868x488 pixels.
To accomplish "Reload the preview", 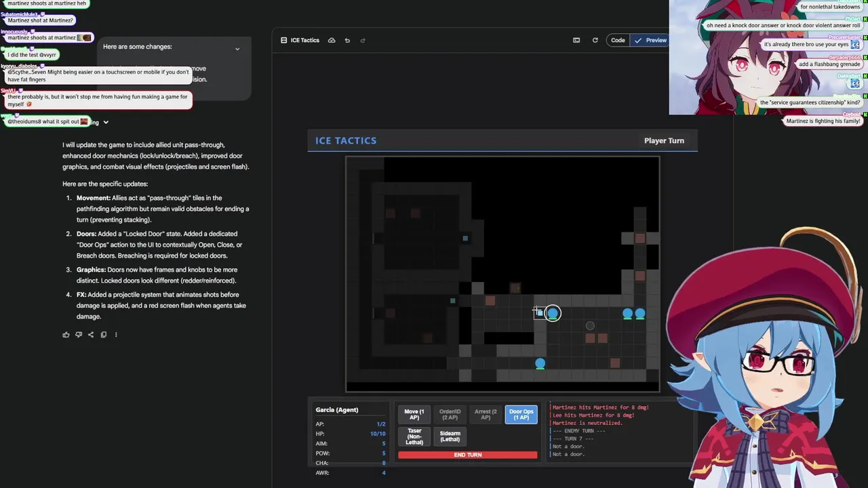I will [x=595, y=40].
